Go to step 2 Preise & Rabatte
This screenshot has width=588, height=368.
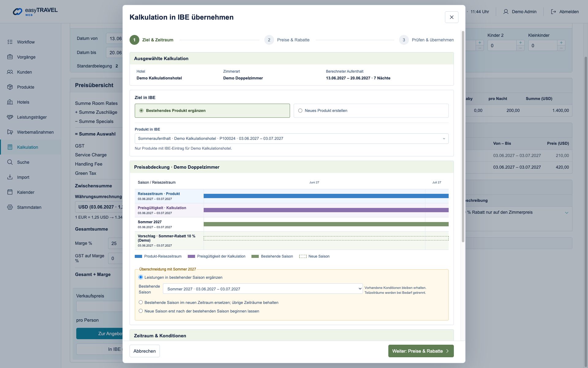pos(287,40)
